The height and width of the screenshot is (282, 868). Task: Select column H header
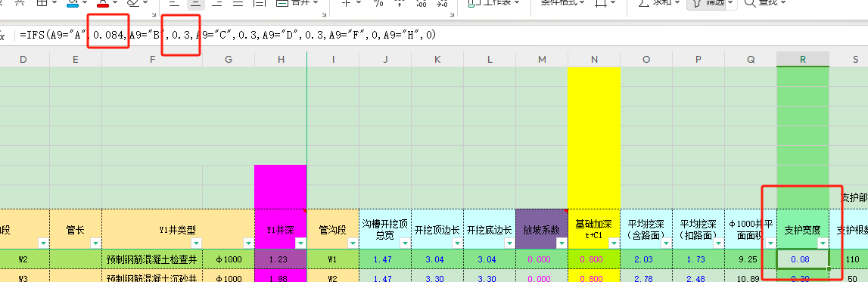281,59
